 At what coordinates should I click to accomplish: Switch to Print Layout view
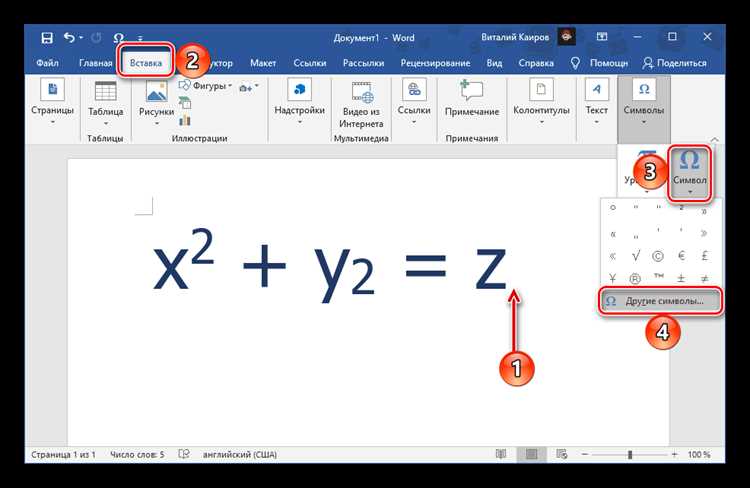(531, 454)
